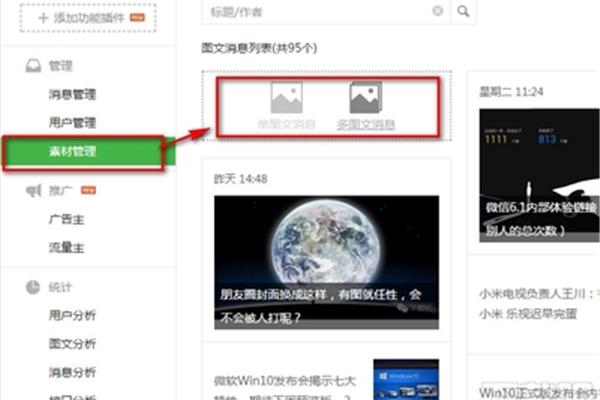Open the 单图文消息 link
Screen dimensions: 600x400
pos(287,125)
